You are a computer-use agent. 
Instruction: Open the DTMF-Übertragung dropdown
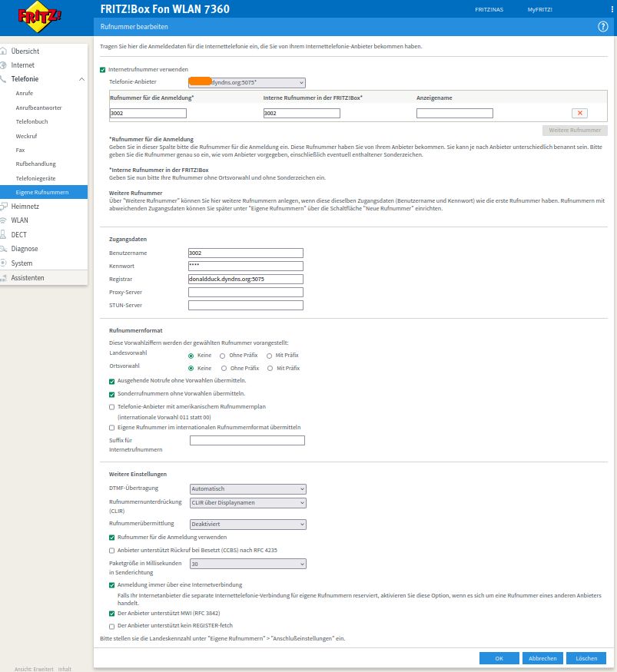point(247,488)
